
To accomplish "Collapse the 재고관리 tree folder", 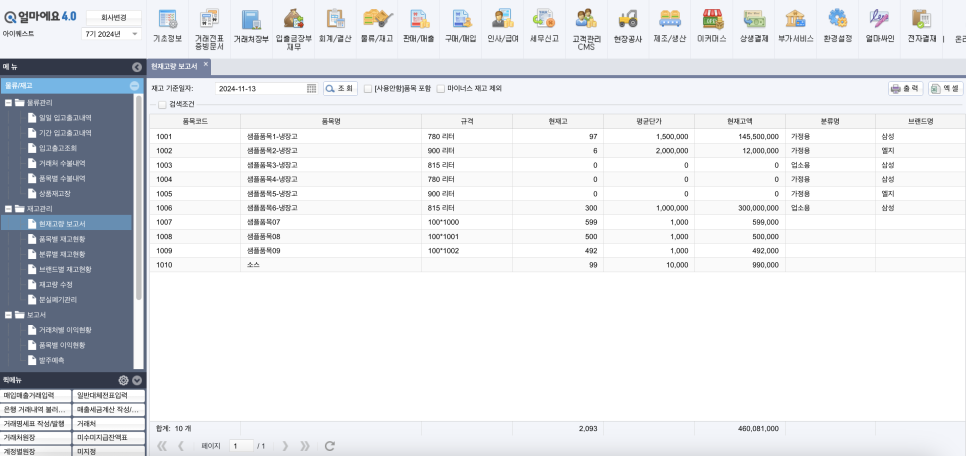I will point(9,209).
